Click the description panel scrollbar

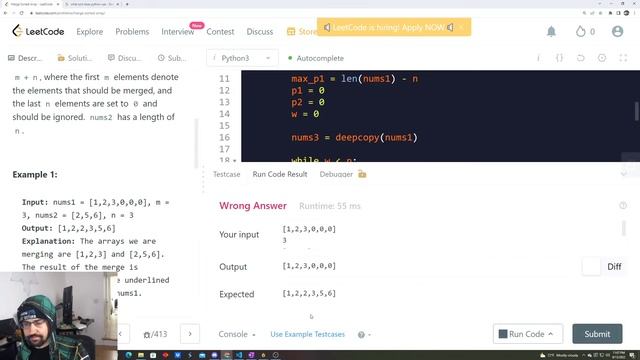click(196, 143)
